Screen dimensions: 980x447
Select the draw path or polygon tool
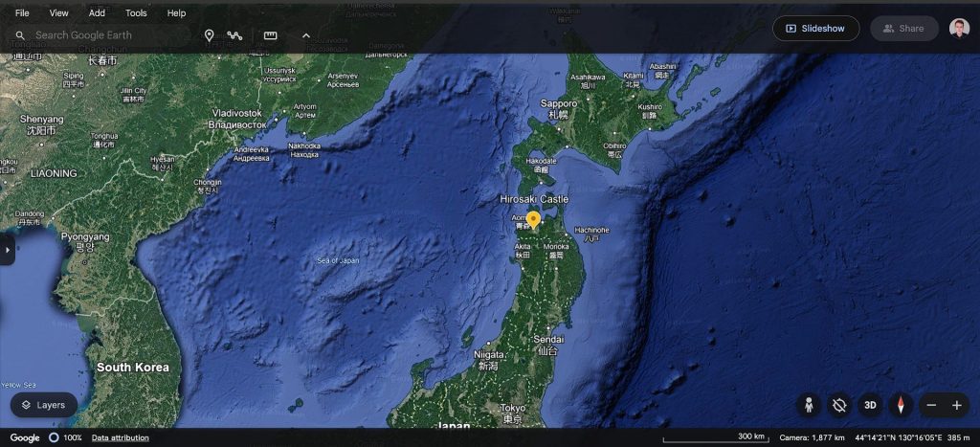[x=235, y=35]
